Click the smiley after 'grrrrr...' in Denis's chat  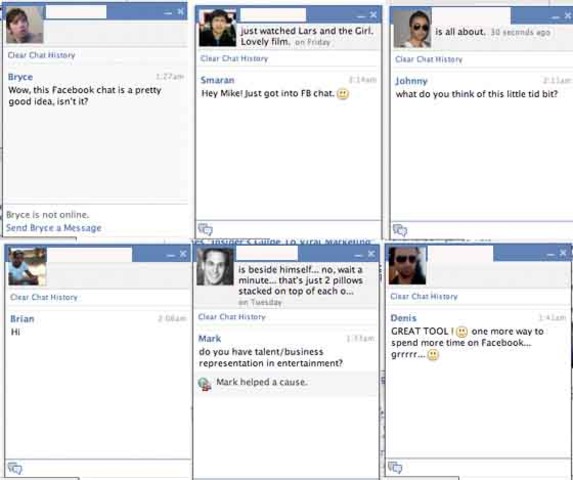[433, 355]
